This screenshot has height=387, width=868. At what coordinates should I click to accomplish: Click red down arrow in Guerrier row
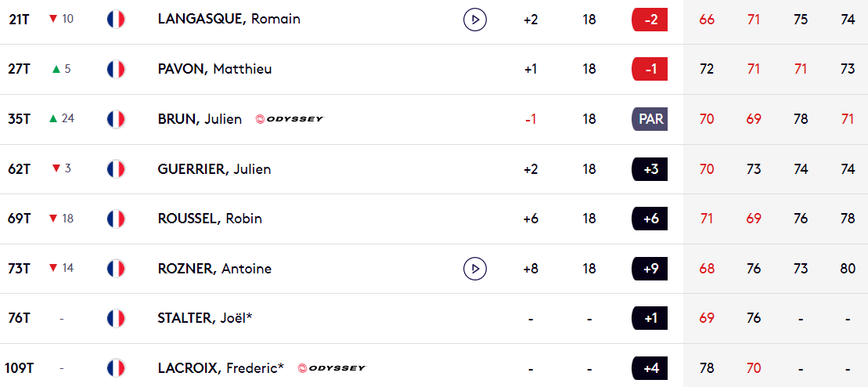coord(56,168)
